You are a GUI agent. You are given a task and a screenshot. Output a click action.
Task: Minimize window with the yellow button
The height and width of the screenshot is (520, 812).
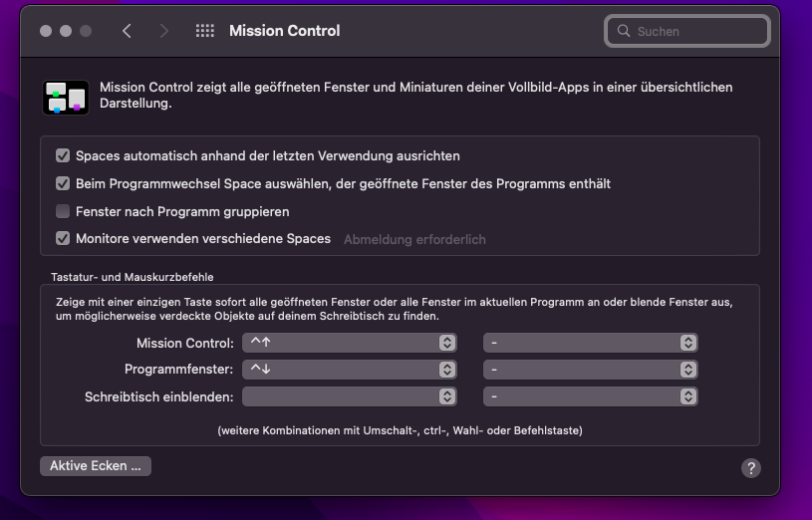tap(66, 31)
